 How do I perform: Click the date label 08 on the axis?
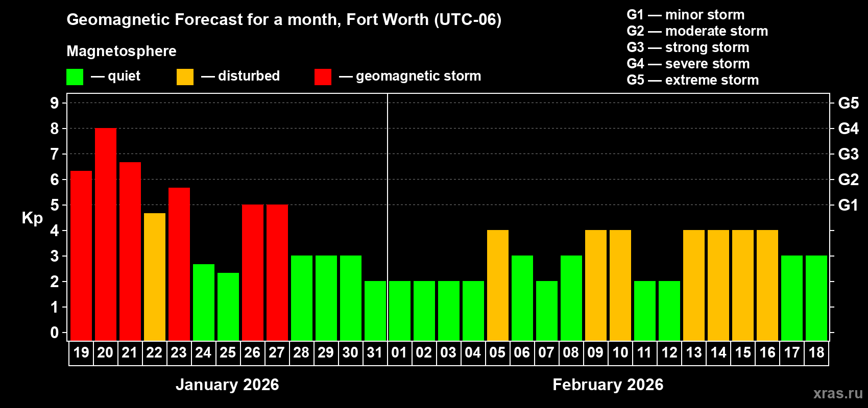(x=571, y=352)
